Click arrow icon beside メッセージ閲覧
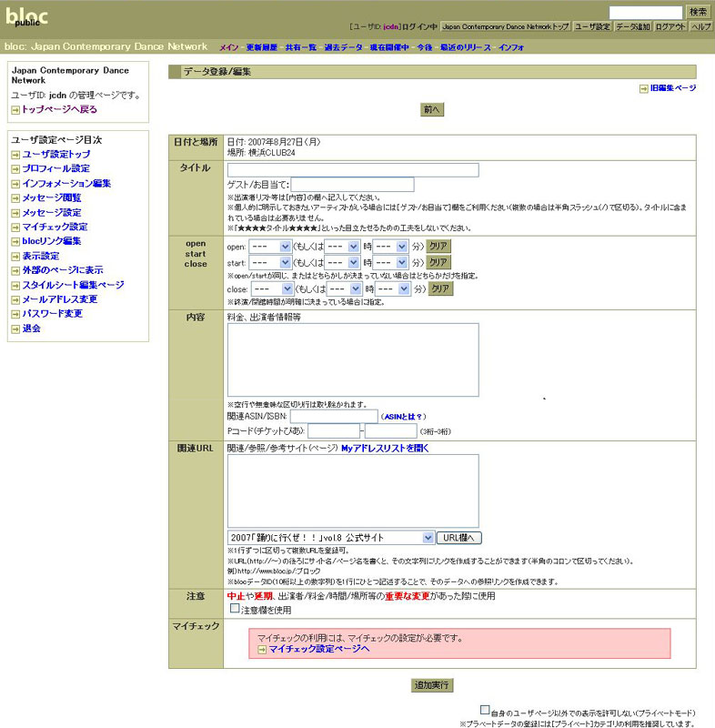This screenshot has height=728, width=715. pyautogui.click(x=15, y=198)
